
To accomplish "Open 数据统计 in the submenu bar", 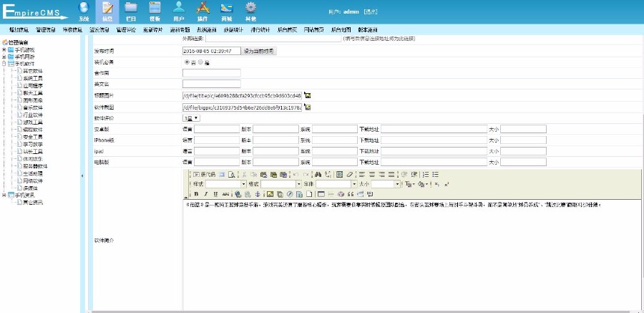I will pos(233,30).
